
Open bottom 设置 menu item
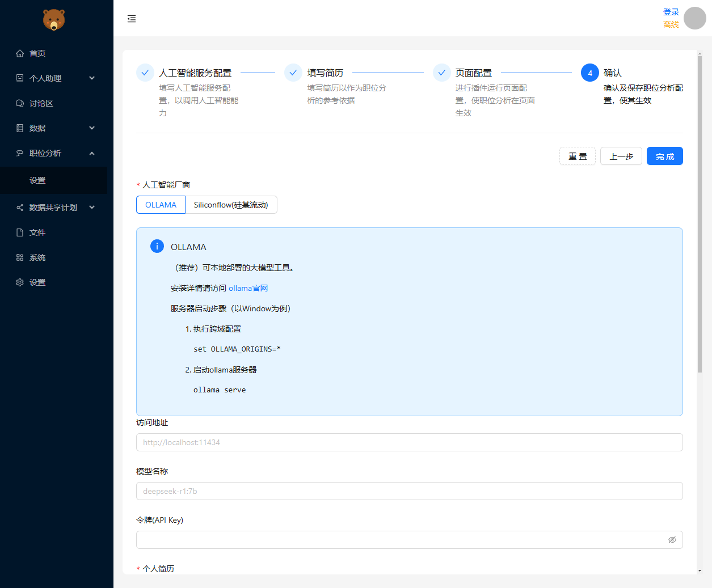(54, 282)
